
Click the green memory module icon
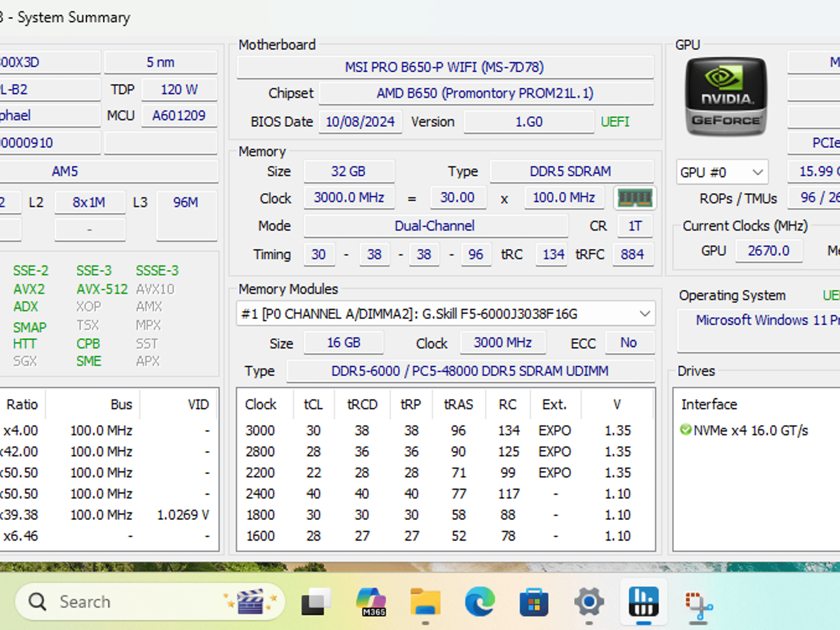635,198
